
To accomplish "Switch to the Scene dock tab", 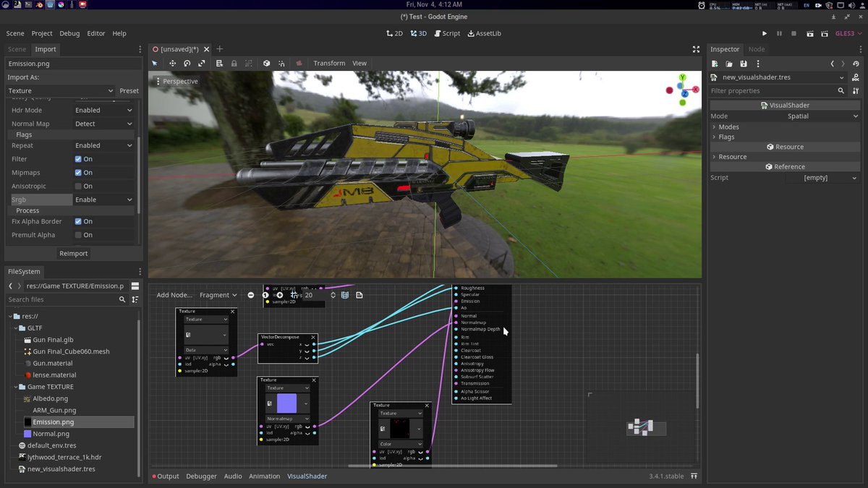I will [x=17, y=49].
